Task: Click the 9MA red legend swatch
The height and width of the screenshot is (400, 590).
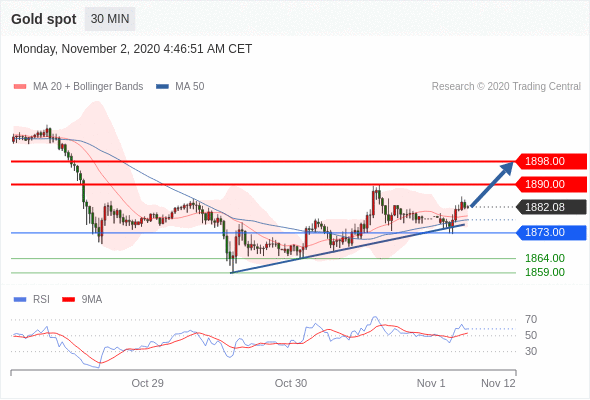Action: coord(68,300)
